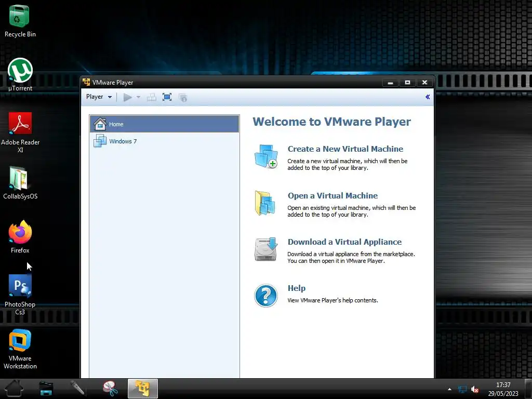Viewport: 532px width, 399px height.
Task: Click Create a New Virtual Machine link
Action: pos(345,149)
